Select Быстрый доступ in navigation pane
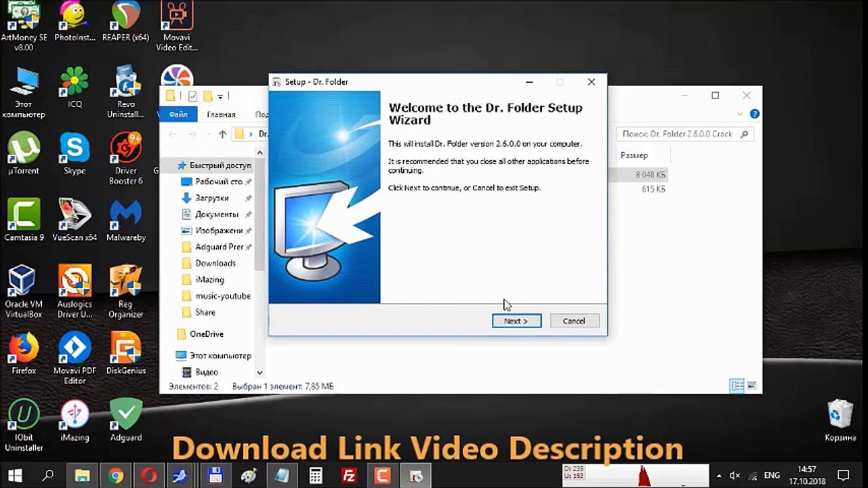 pyautogui.click(x=214, y=165)
